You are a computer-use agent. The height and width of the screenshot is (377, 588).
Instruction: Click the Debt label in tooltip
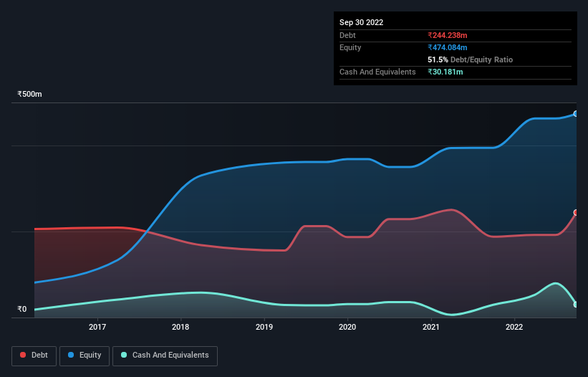click(347, 35)
